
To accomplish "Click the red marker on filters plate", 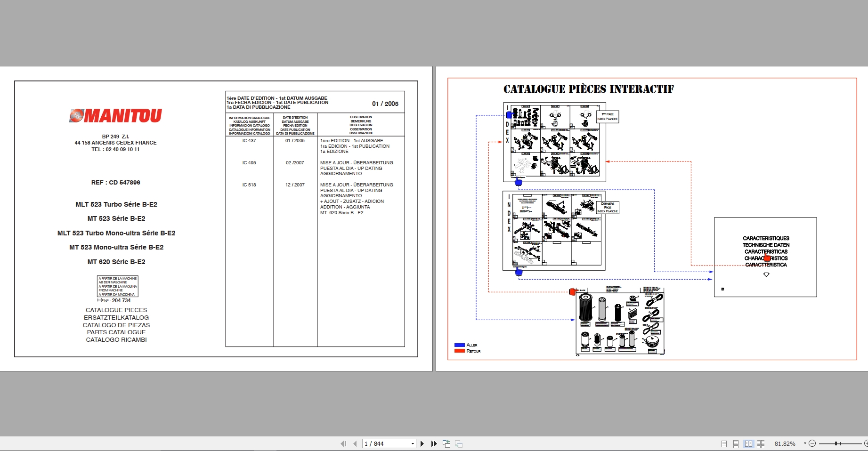I will click(573, 292).
